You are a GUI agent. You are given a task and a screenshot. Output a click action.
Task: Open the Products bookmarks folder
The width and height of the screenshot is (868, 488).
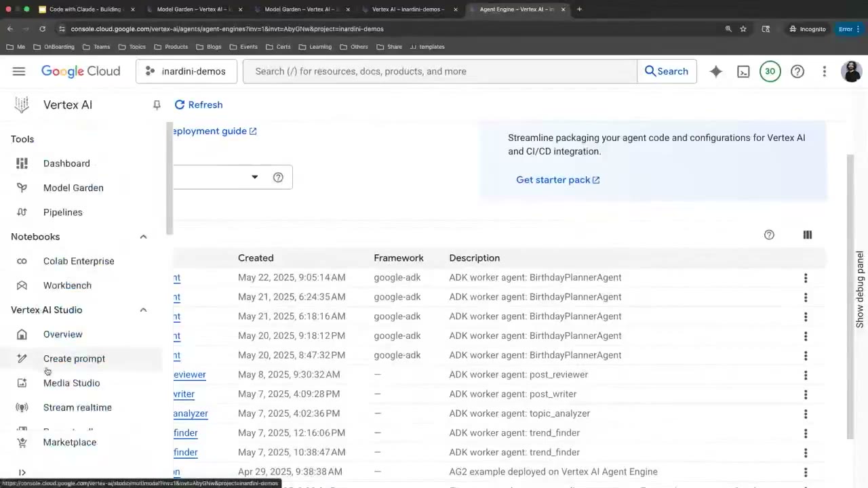(x=171, y=47)
